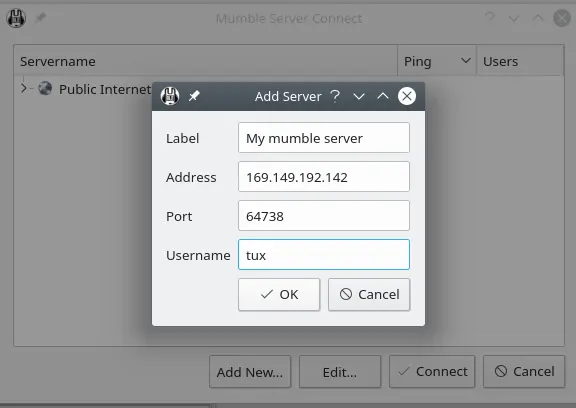The image size is (576, 408).
Task: Click the Label text beside the first field
Action: [183, 138]
